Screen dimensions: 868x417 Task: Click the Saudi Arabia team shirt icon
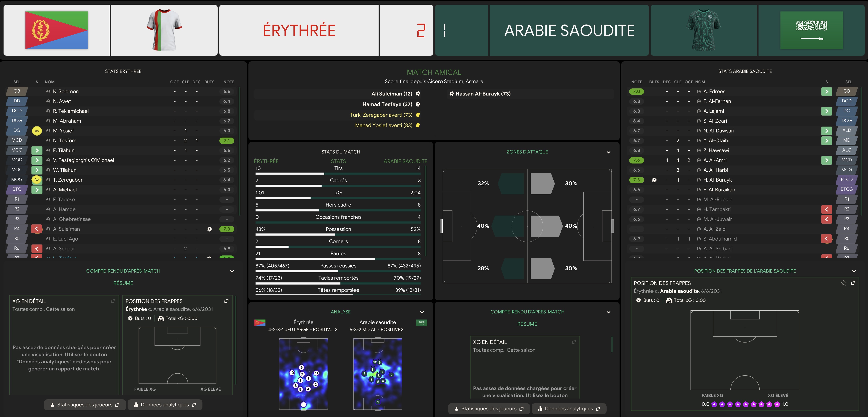[703, 30]
